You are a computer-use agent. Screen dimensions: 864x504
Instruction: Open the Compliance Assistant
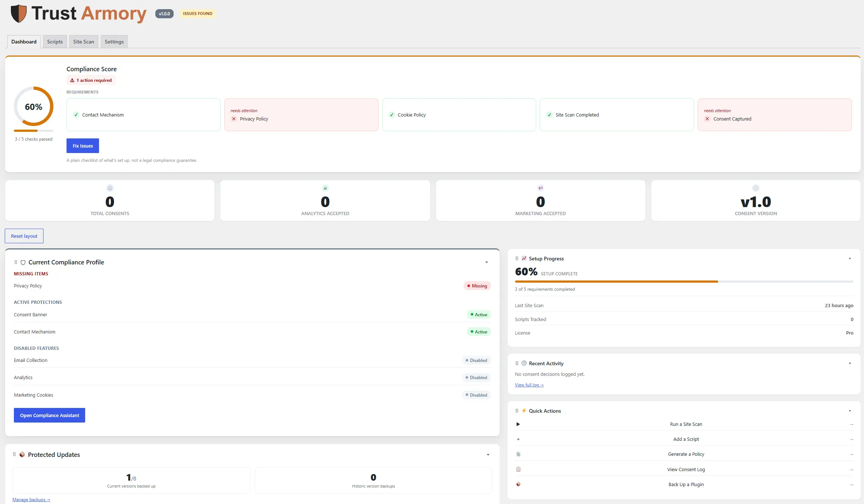click(x=49, y=415)
